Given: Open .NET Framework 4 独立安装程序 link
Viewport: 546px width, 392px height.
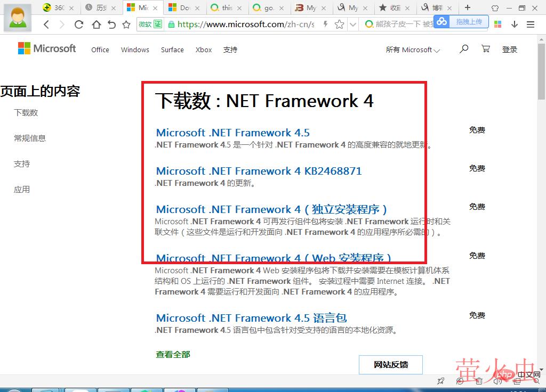Looking at the screenshot, I should (271, 209).
